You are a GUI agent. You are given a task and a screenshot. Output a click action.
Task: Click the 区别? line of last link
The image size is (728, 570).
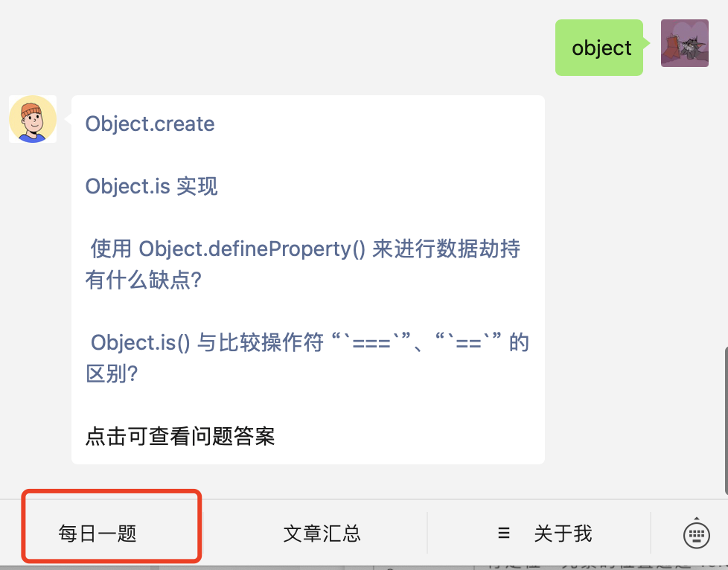pos(112,374)
